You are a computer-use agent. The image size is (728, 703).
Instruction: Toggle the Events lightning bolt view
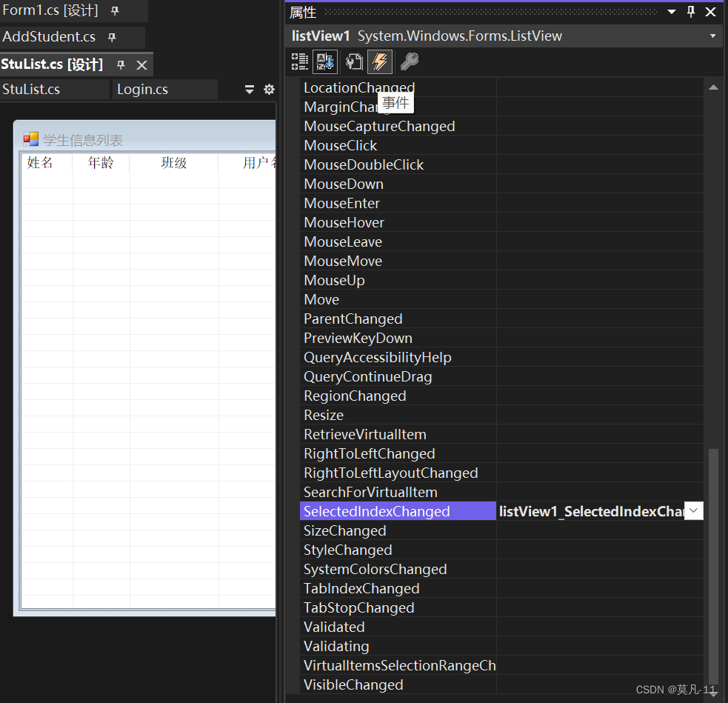point(380,61)
